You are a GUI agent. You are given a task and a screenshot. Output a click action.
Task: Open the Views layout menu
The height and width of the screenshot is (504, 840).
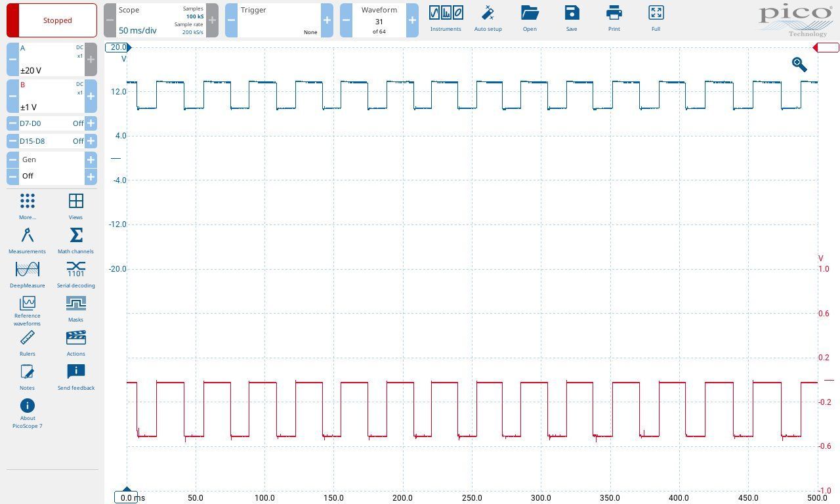[x=75, y=205]
